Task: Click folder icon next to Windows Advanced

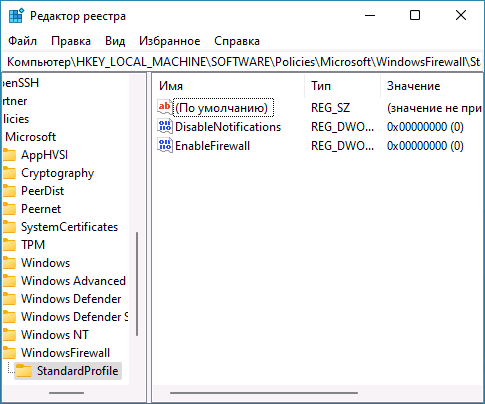Action: click(10, 281)
